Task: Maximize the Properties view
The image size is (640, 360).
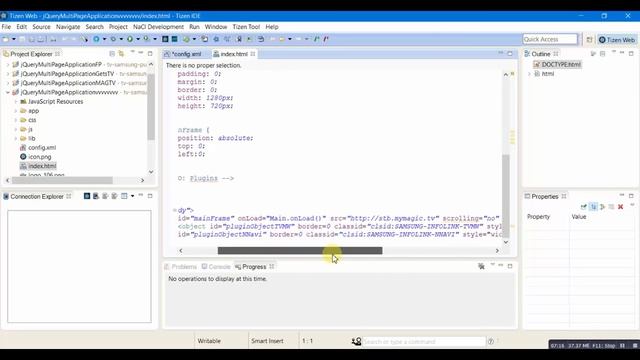Action: click(631, 196)
